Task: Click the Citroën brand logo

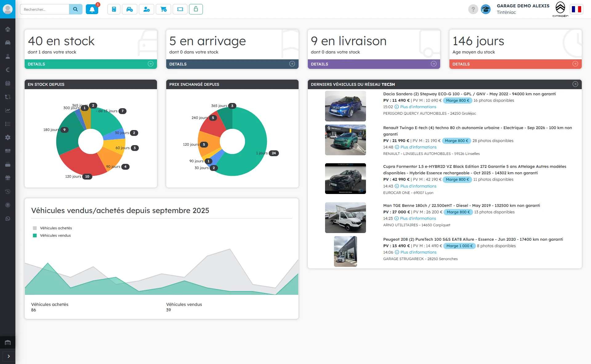Action: point(560,9)
